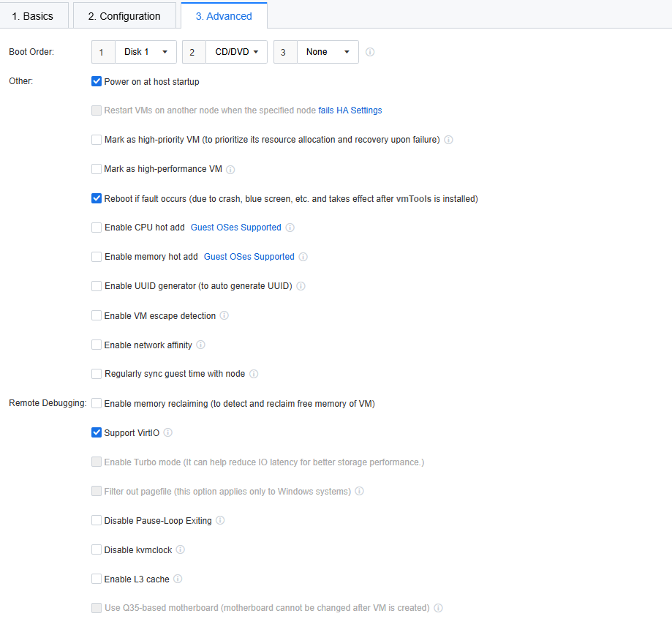Click info icon next to Disable kvmclock

(x=181, y=549)
